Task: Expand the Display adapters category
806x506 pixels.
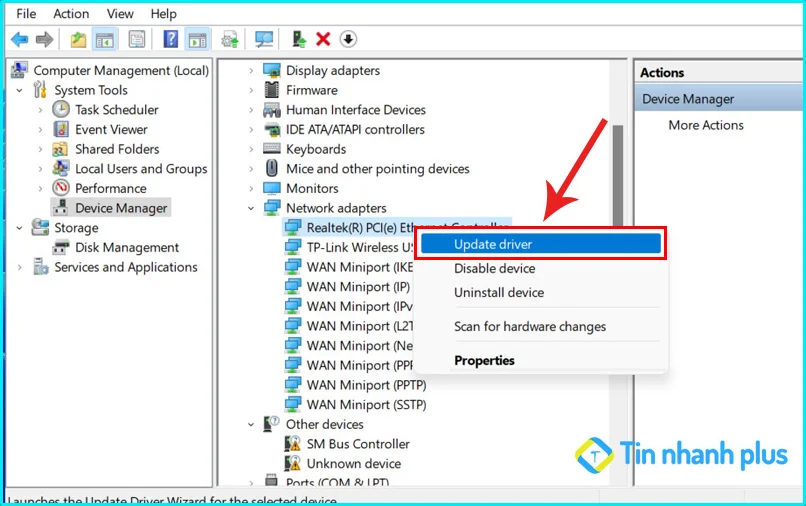Action: coord(252,71)
